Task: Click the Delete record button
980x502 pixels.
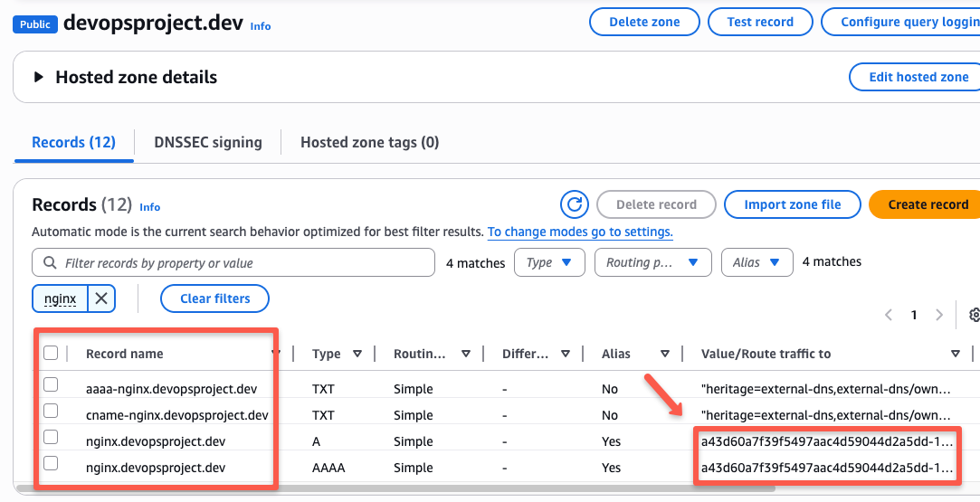Action: click(x=656, y=204)
